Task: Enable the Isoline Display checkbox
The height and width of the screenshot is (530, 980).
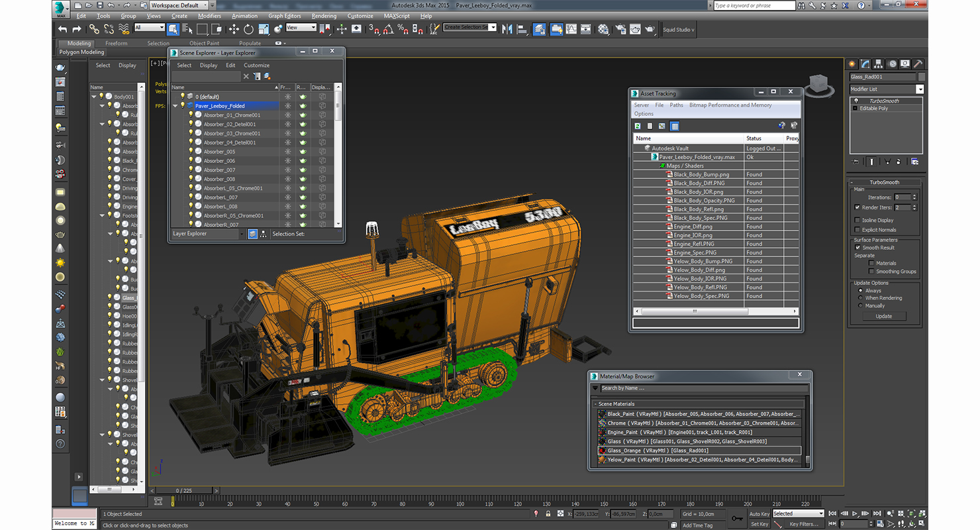Action: click(x=857, y=220)
